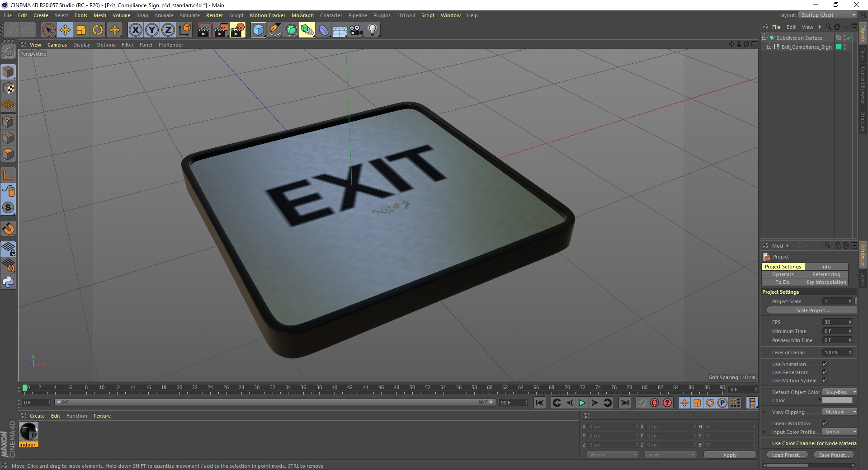Screen dimensions: 868x470
Task: Open Default Object Color dropdown
Action: [840, 392]
